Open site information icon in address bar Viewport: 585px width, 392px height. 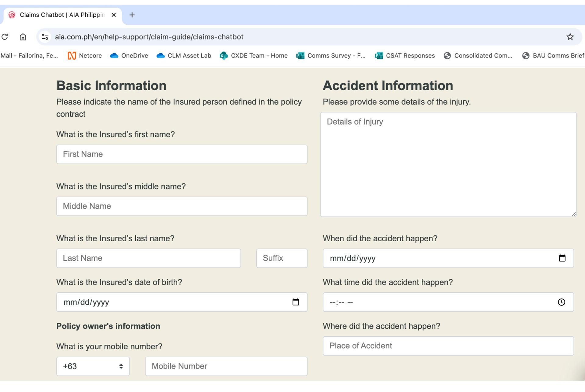coord(45,37)
